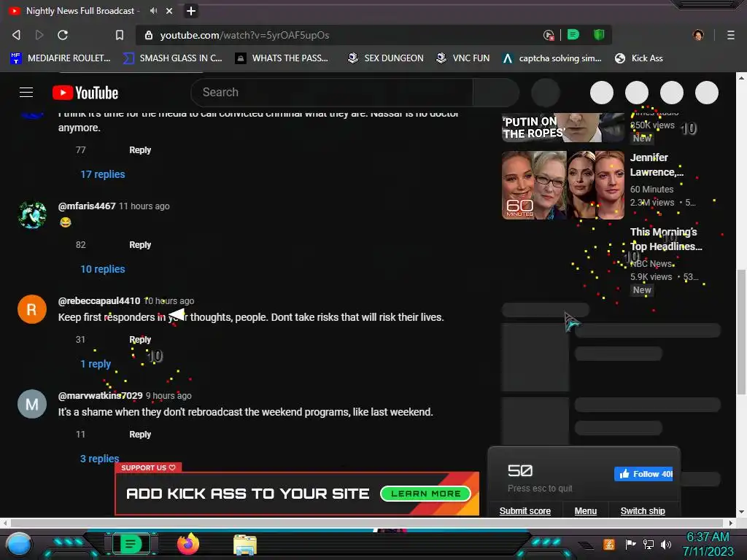Screen dimensions: 747x560
Task: Go back to the previous page
Action: coord(16,35)
